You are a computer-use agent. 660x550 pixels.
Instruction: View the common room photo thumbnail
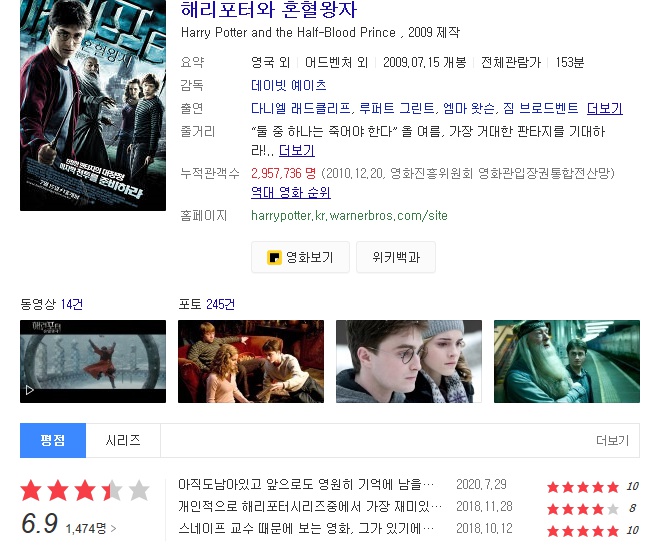(251, 361)
